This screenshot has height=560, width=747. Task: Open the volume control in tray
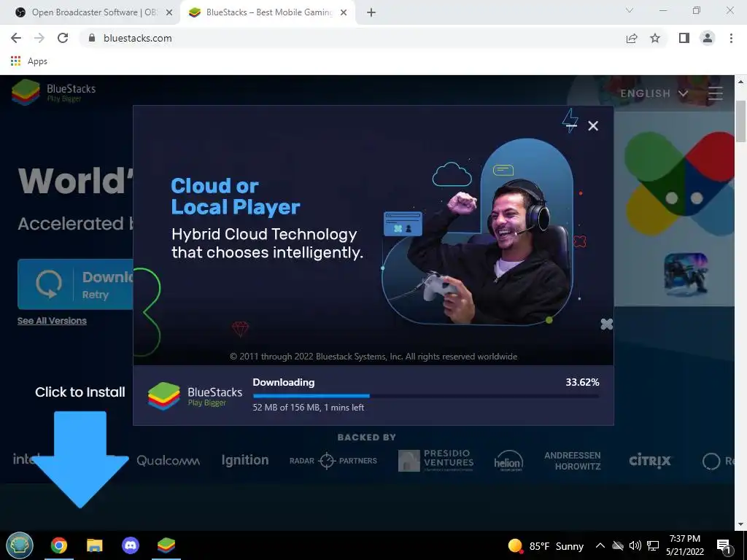635,545
